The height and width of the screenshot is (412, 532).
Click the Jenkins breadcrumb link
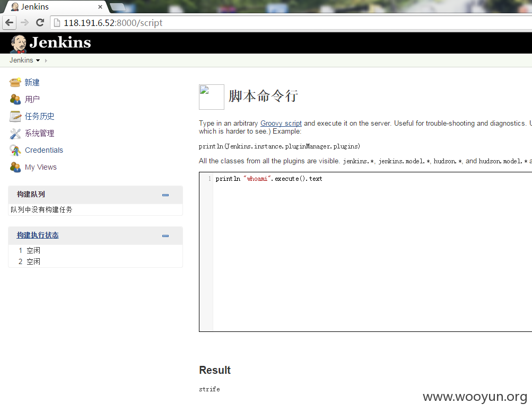point(21,60)
